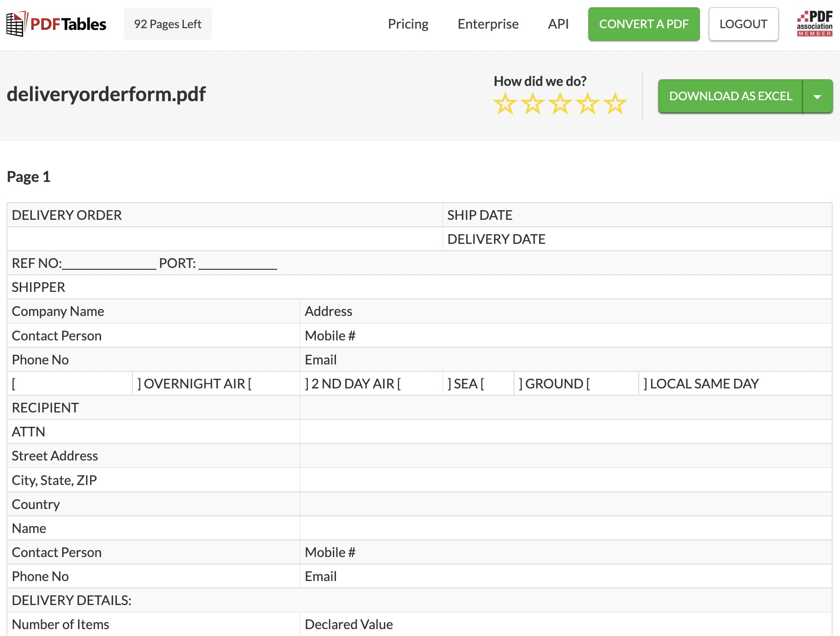Open the Pricing page
This screenshot has width=840, height=636.
coord(408,24)
